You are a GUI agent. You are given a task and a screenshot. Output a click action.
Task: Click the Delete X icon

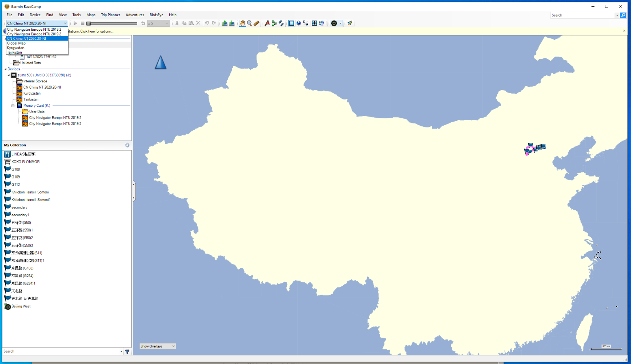tap(198, 23)
